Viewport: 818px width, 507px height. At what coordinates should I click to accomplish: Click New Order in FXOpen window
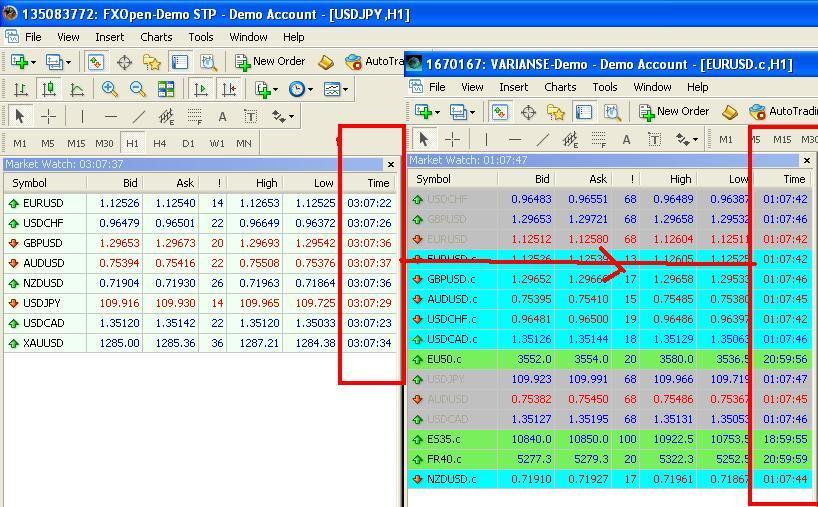coord(270,62)
